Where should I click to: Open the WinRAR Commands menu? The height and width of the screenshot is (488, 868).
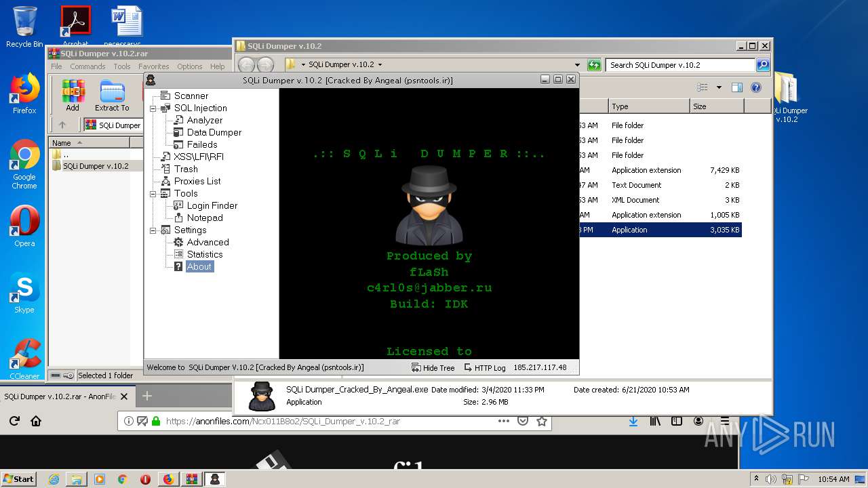pyautogui.click(x=87, y=66)
